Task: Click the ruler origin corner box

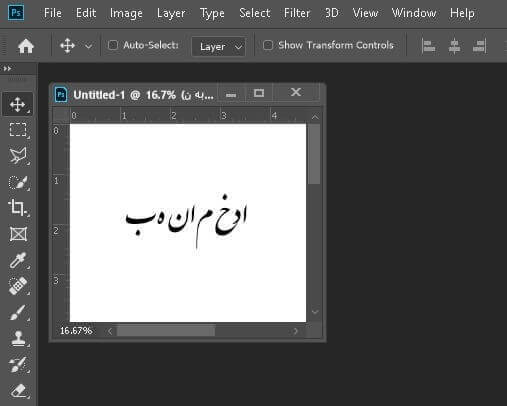Action: (61, 116)
